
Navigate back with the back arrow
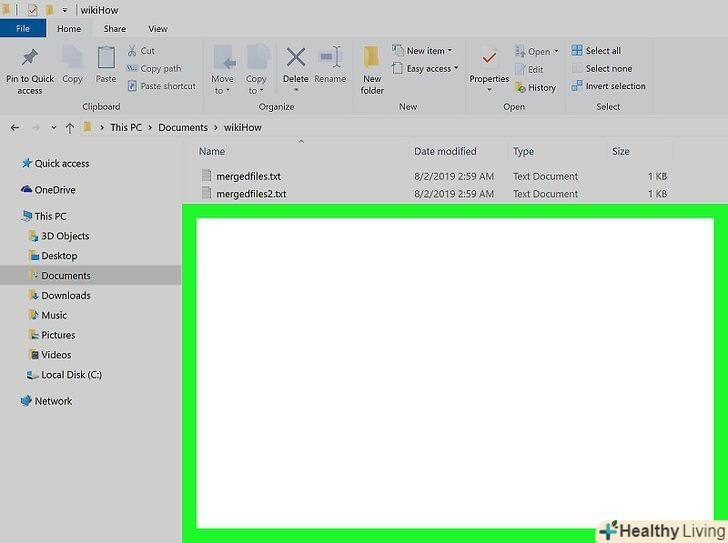pos(15,127)
